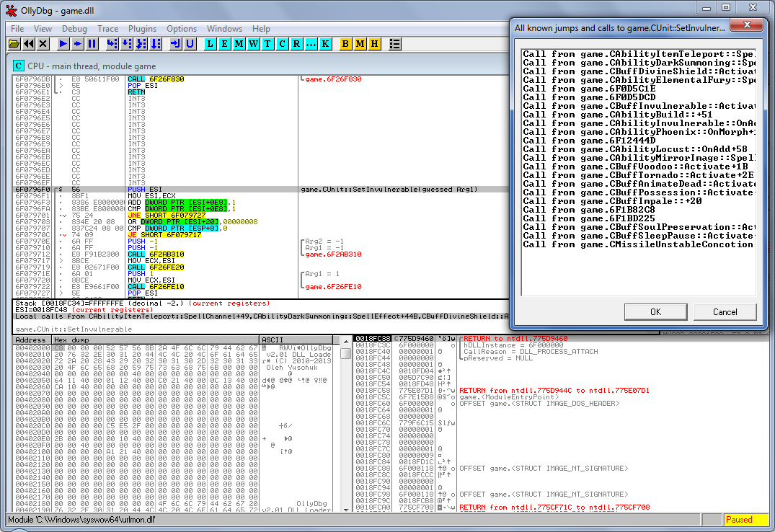This screenshot has height=532, width=775.
Task: Show Log window with the L button
Action: click(x=210, y=44)
